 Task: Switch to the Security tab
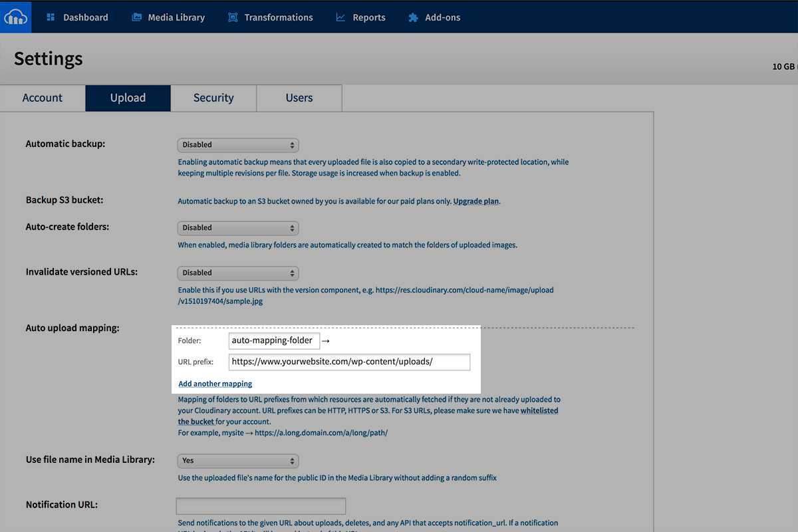213,98
